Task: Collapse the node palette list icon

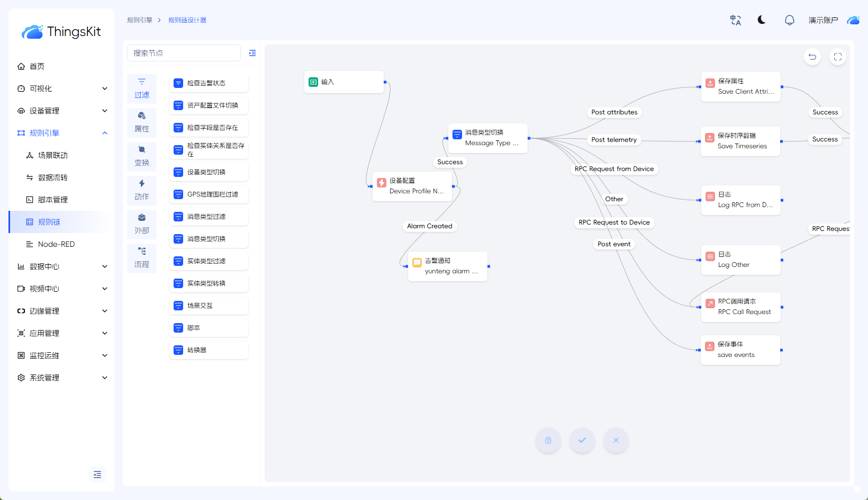Action: pos(252,53)
